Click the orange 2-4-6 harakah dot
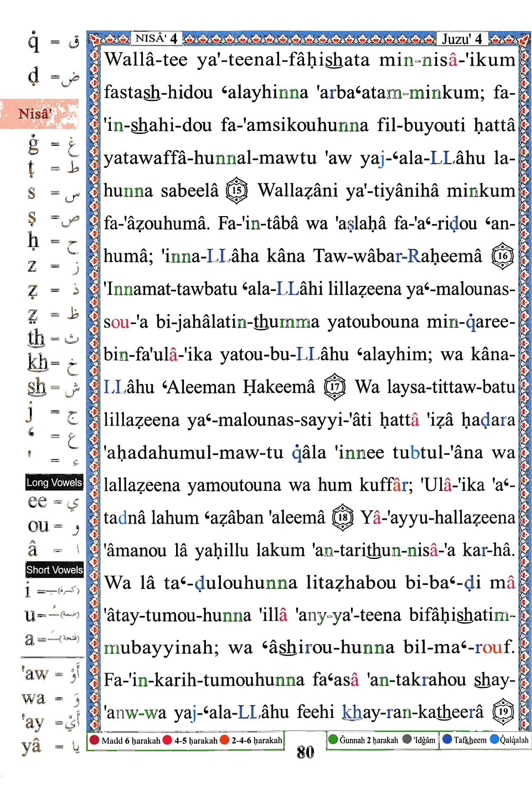Screen dimensions: 532x785 coord(225,740)
